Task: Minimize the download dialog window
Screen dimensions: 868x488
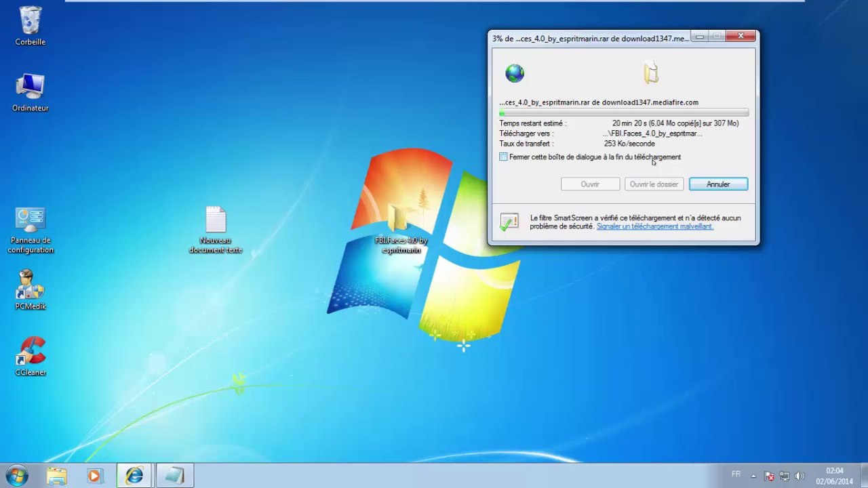Action: 700,36
